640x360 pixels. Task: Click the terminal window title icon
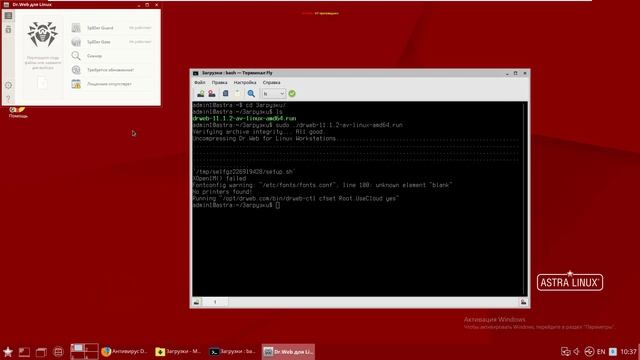(x=196, y=73)
